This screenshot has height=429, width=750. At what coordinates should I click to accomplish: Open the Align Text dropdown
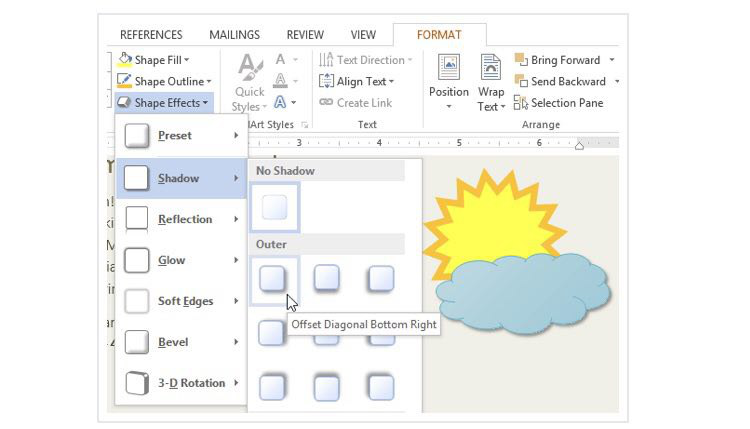(x=391, y=82)
